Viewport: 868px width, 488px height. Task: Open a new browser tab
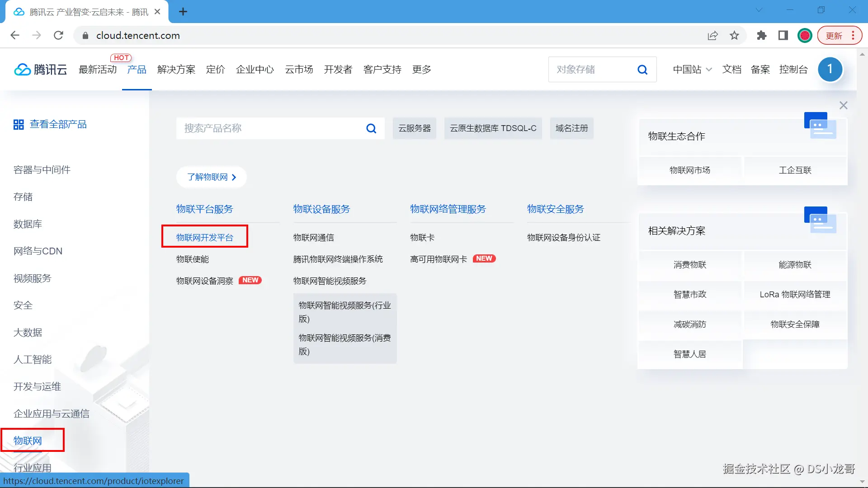tap(183, 12)
